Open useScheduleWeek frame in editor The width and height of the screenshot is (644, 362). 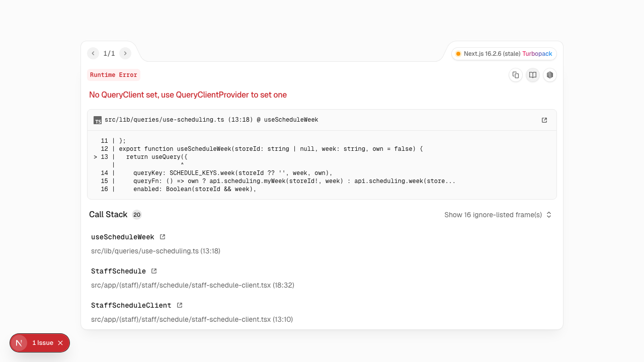(x=163, y=237)
